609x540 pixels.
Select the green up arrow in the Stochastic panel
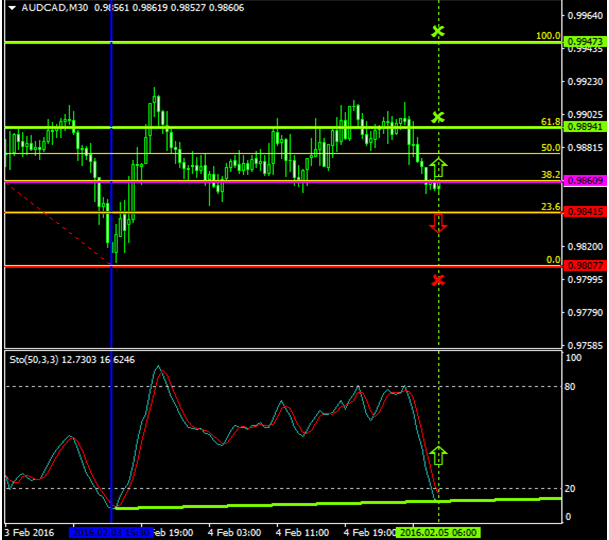click(x=438, y=457)
